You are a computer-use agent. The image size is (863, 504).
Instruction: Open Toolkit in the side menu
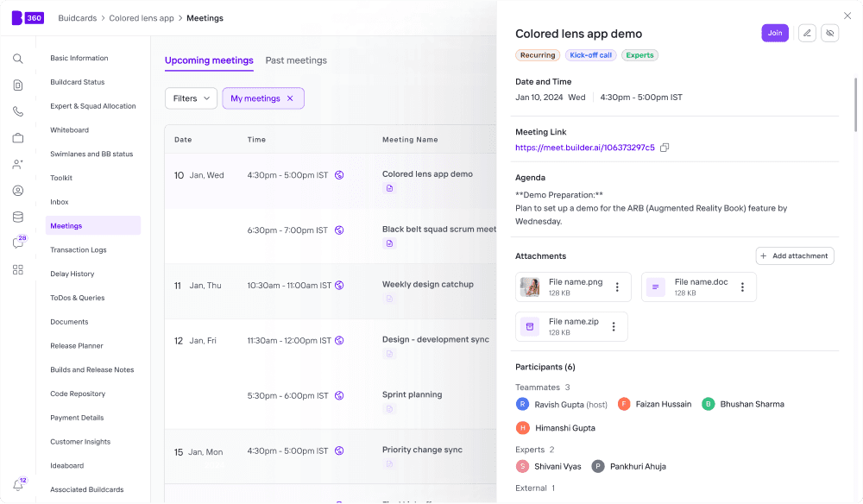(x=61, y=178)
